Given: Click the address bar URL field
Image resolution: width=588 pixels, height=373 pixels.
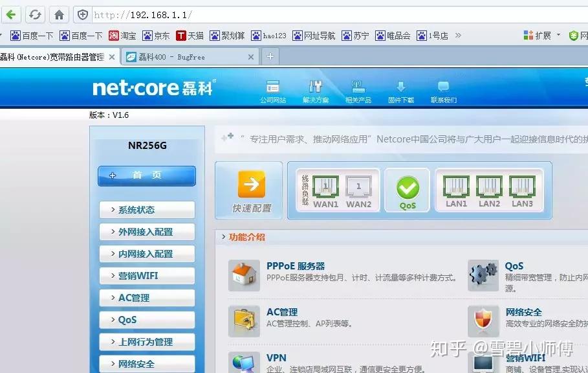Looking at the screenshot, I should (338, 15).
